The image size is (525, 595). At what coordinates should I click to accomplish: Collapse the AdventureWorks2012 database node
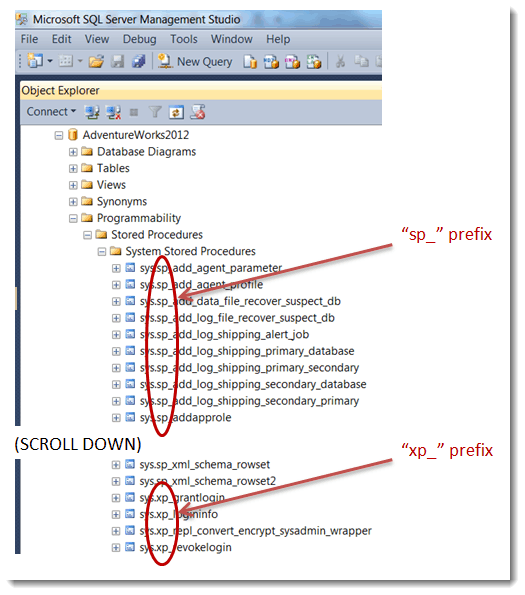pos(58,135)
